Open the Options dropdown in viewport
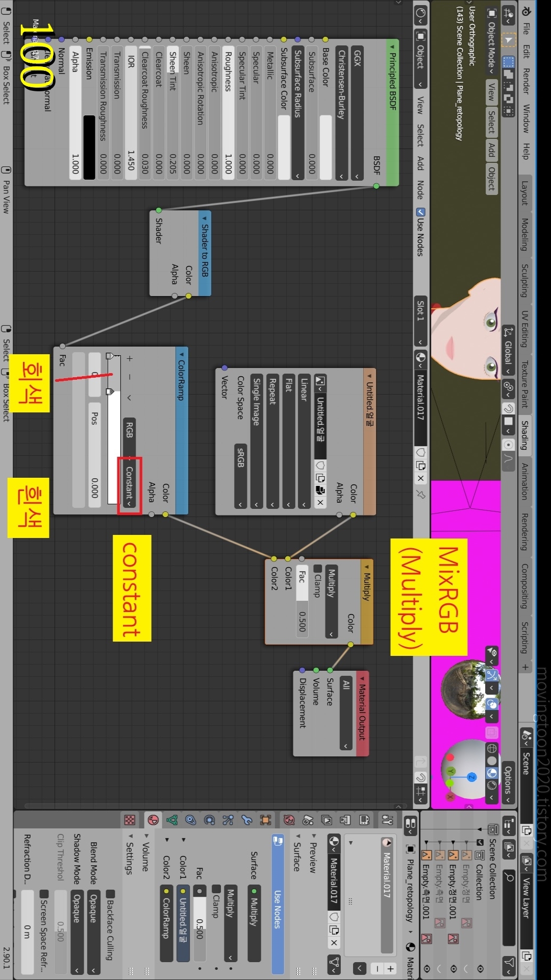Image resolution: width=551 pixels, height=980 pixels. (x=508, y=783)
